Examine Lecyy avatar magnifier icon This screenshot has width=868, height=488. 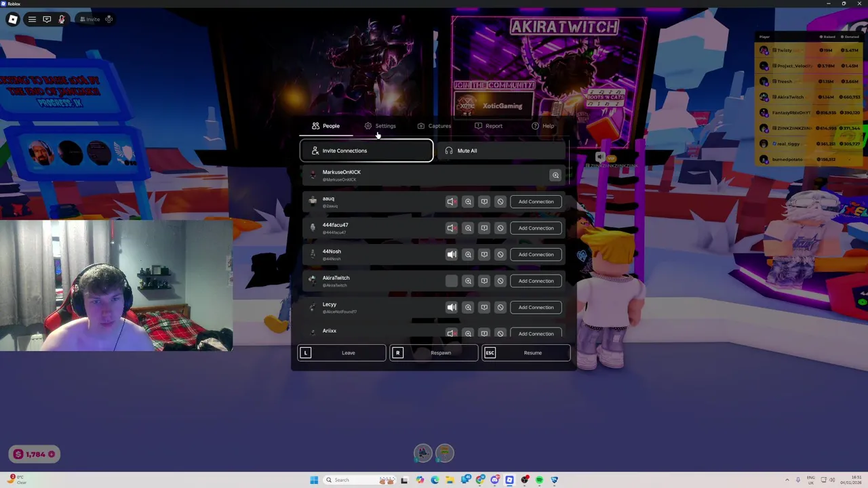pos(468,307)
